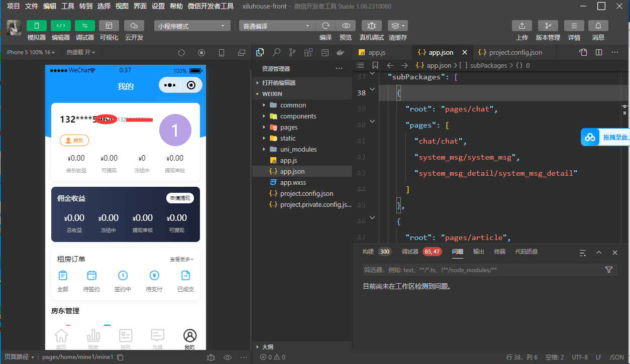Open the search sidebar icon
The width and height of the screenshot is (630, 364).
click(276, 52)
